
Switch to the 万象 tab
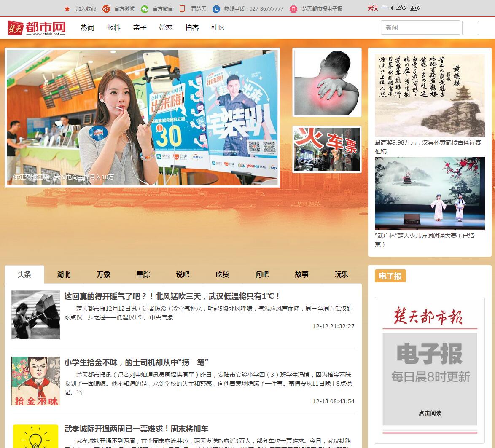point(104,274)
